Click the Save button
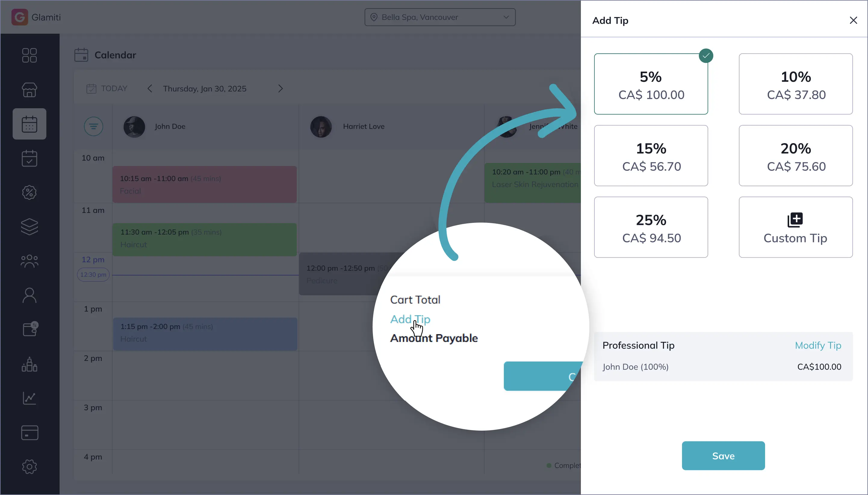Image resolution: width=868 pixels, height=495 pixels. 723,456
